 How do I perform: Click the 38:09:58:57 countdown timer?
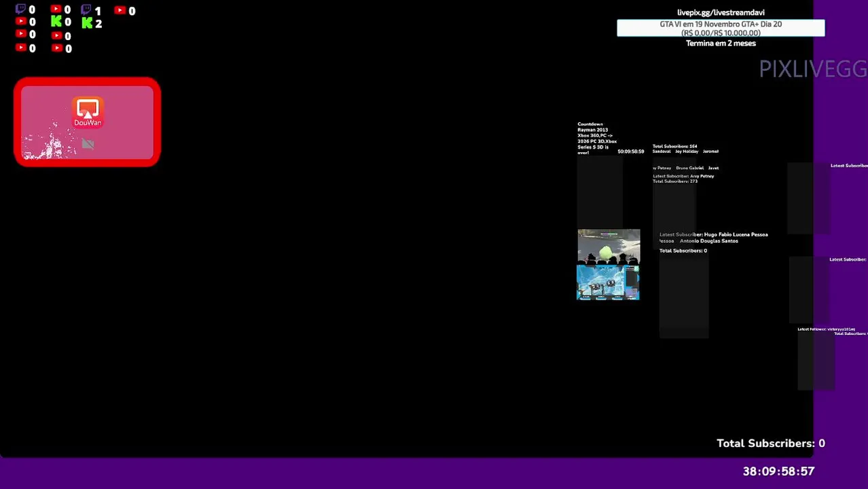pos(778,471)
